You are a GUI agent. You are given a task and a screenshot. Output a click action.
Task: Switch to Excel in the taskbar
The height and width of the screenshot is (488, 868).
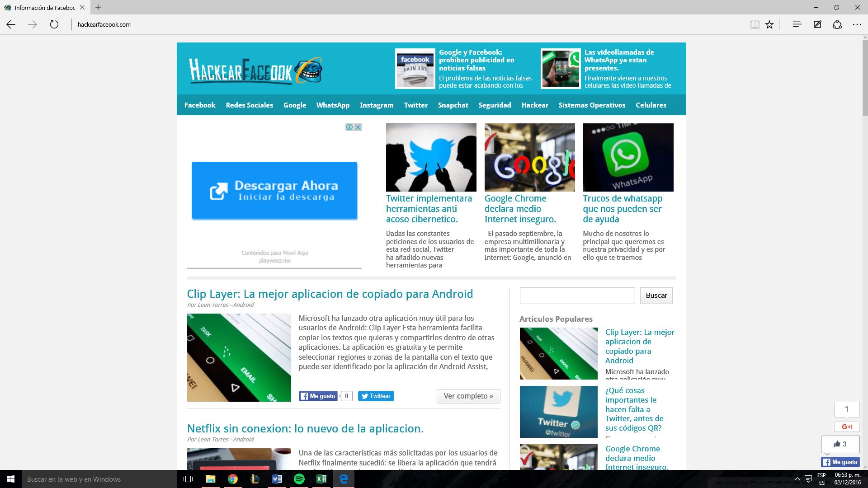[321, 479]
